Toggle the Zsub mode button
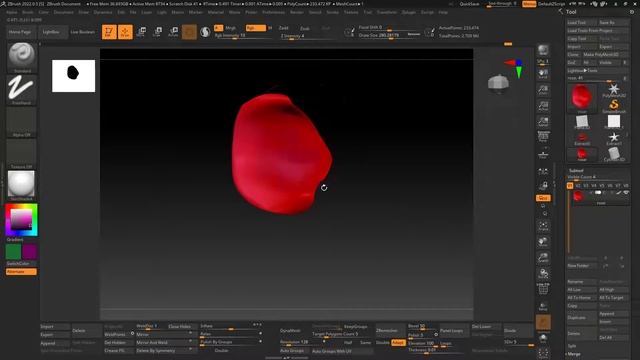This screenshot has height=360, width=640. 305,28
